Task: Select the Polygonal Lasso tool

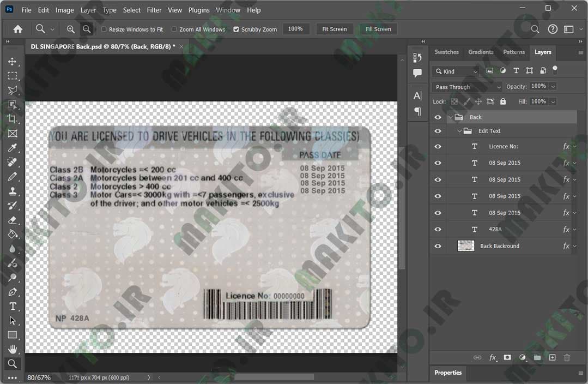Action: [x=13, y=91]
